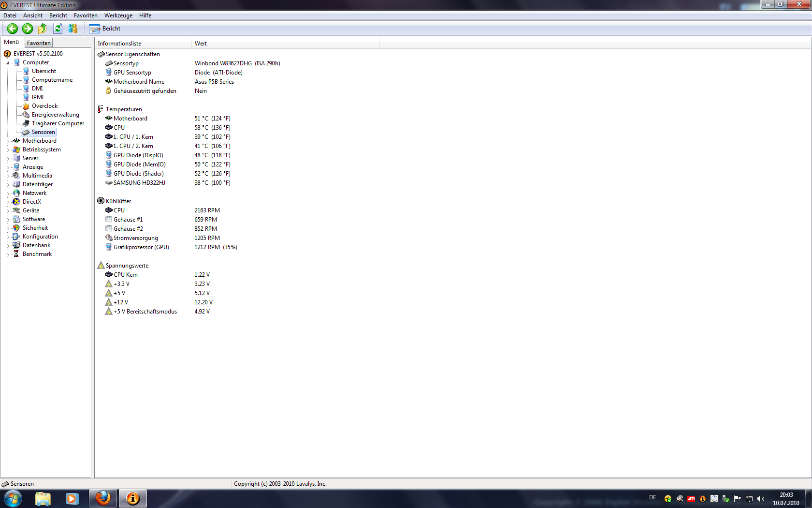This screenshot has width=812, height=508.
Task: Open the Bericht report button
Action: [x=105, y=29]
